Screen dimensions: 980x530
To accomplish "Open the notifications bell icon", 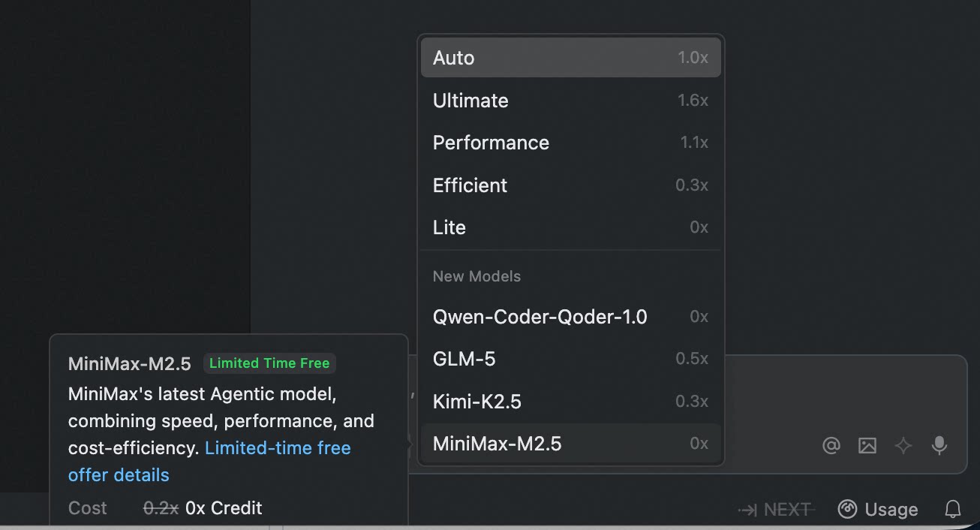I will (953, 510).
